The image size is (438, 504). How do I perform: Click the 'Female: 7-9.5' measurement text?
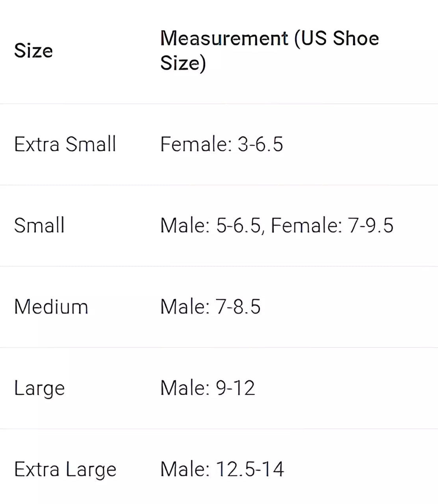(x=332, y=226)
